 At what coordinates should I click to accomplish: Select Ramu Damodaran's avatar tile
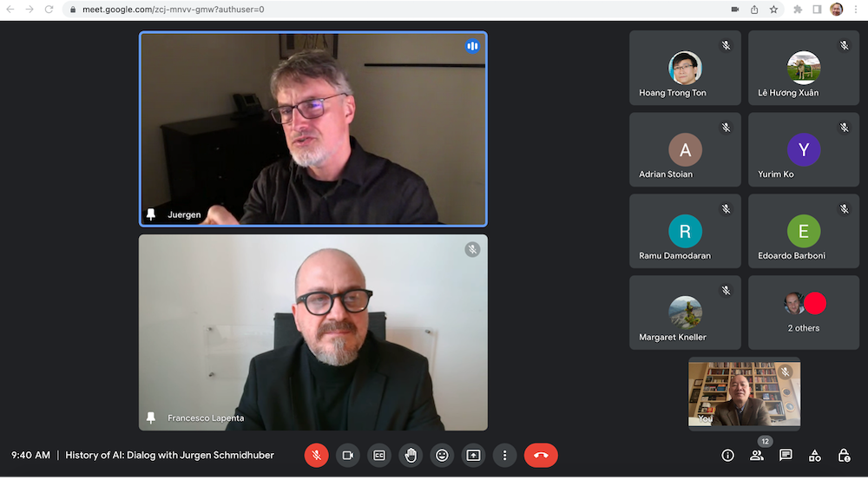pos(685,231)
